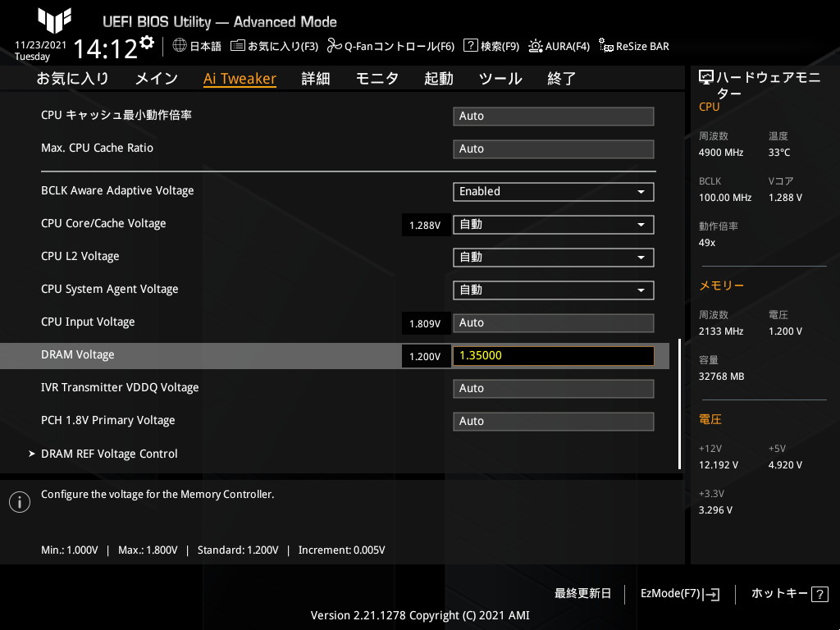The image size is (840, 630).
Task: Click the info icon in help panel
Action: (20, 502)
